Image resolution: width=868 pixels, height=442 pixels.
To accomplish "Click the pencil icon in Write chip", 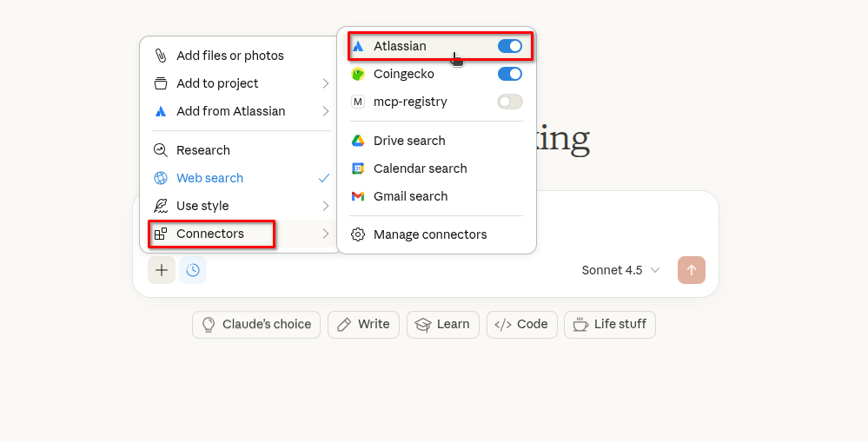I will [344, 324].
